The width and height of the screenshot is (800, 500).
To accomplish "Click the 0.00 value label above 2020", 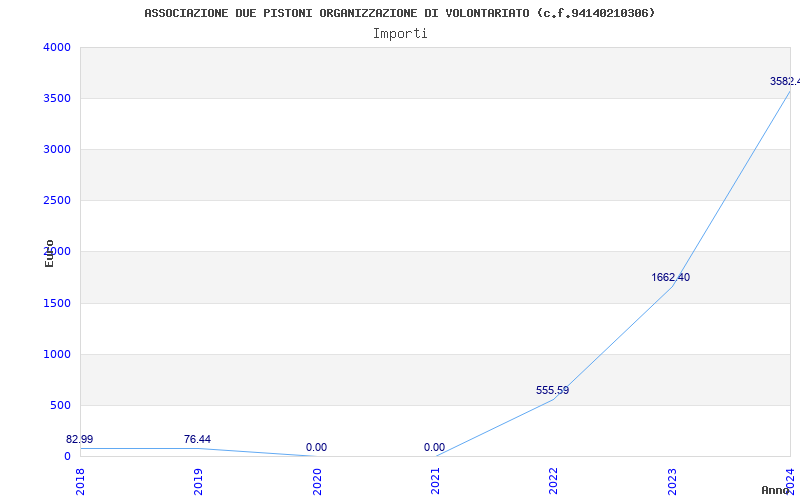I will point(316,447).
